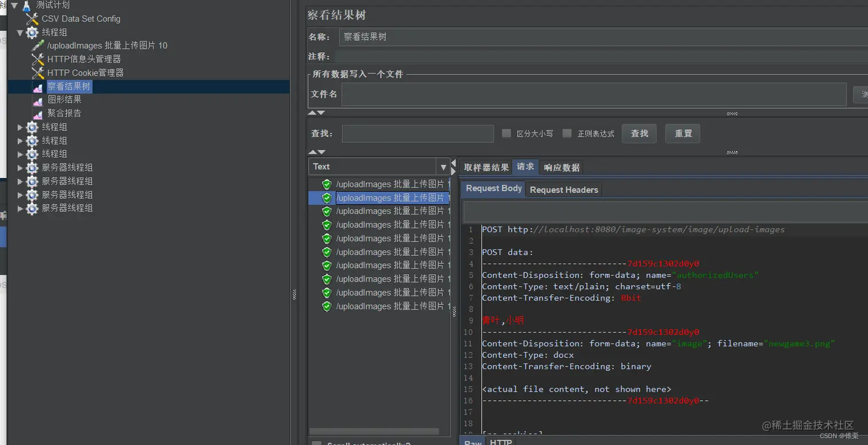This screenshot has width=868, height=445.
Task: Switch to the Raw tab at the bottom
Action: (x=473, y=442)
